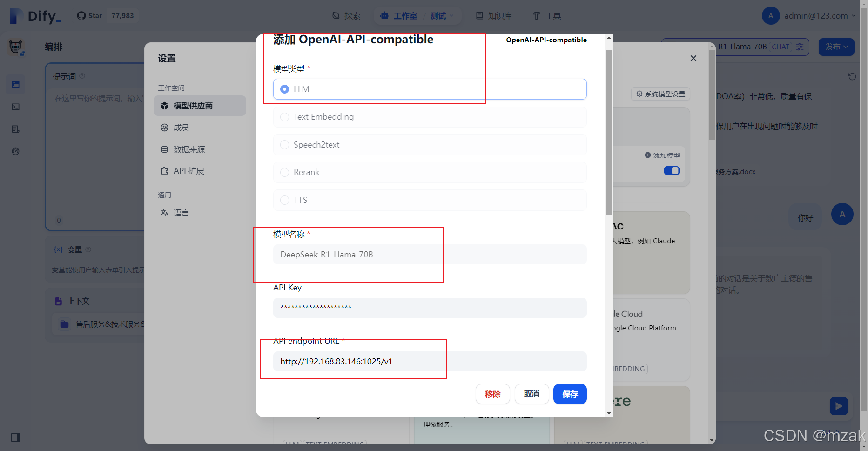This screenshot has height=451, width=868.
Task: Choose the TTS model type
Action: (430, 200)
